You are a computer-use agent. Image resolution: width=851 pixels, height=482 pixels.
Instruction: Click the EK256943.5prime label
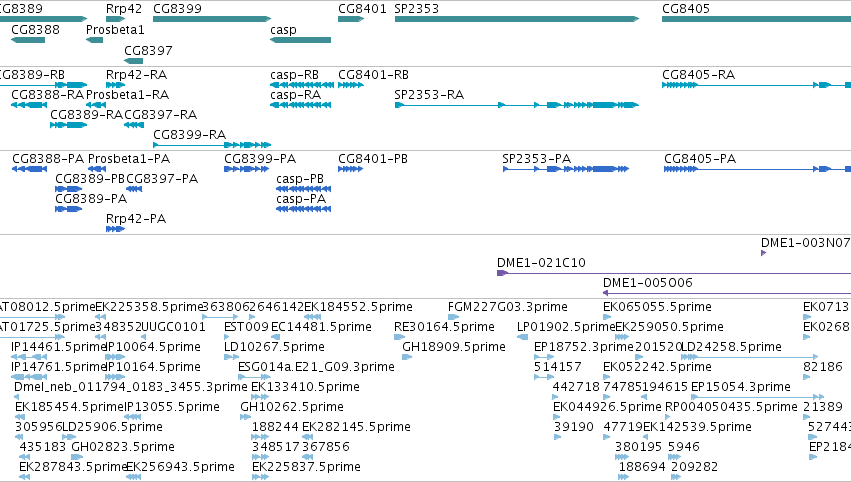[x=181, y=467]
